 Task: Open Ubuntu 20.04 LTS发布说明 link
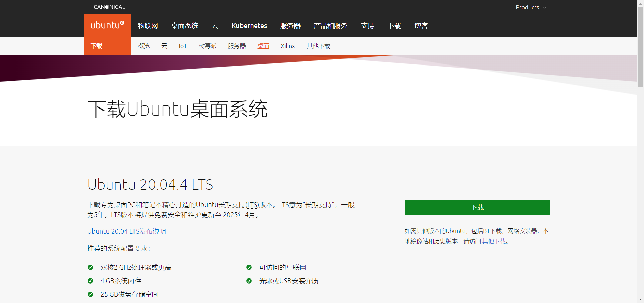tap(126, 231)
